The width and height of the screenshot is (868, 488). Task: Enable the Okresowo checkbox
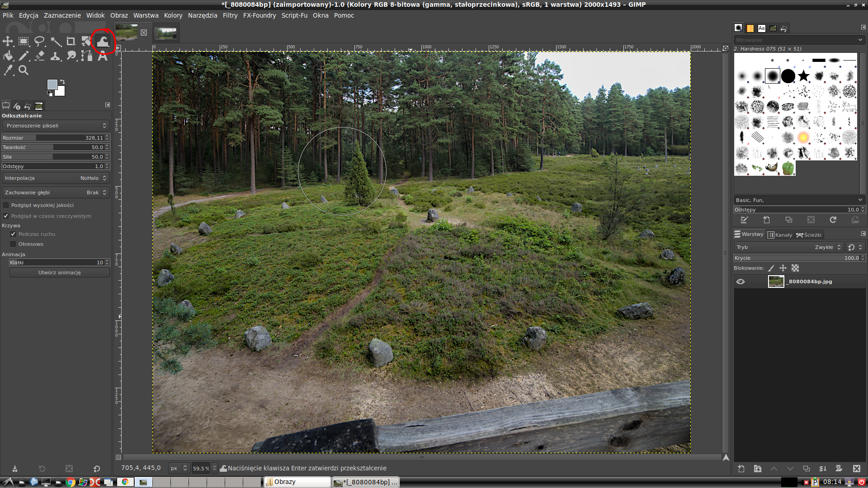[13, 244]
